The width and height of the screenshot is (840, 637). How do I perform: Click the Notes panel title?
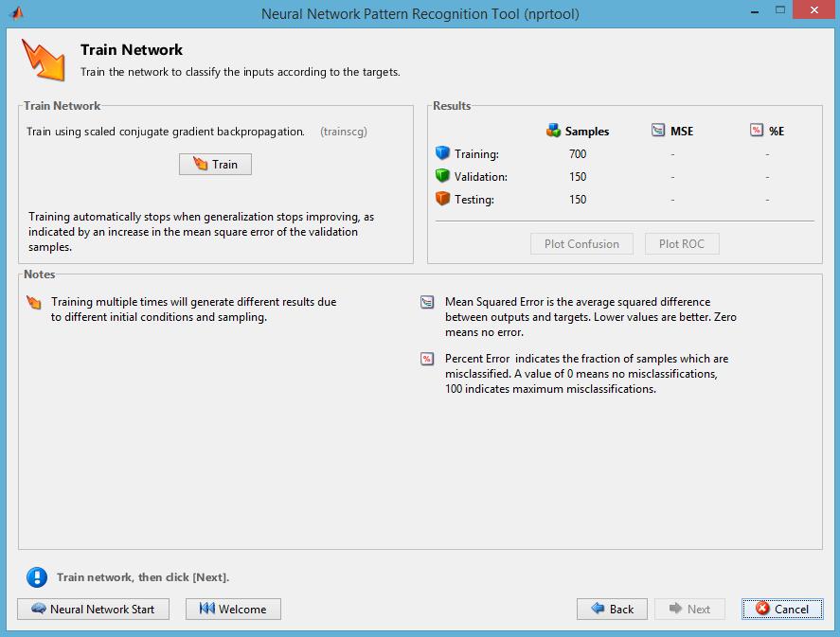pos(39,274)
